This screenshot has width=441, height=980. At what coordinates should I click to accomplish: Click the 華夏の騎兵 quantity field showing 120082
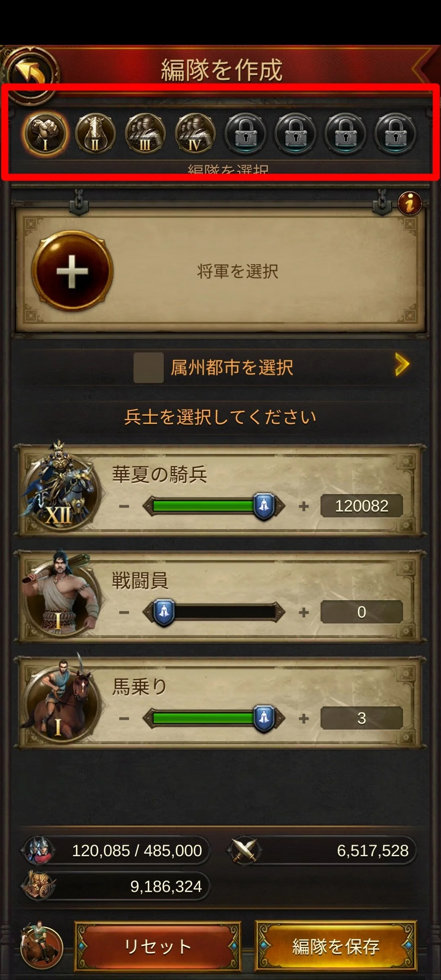coord(362,506)
